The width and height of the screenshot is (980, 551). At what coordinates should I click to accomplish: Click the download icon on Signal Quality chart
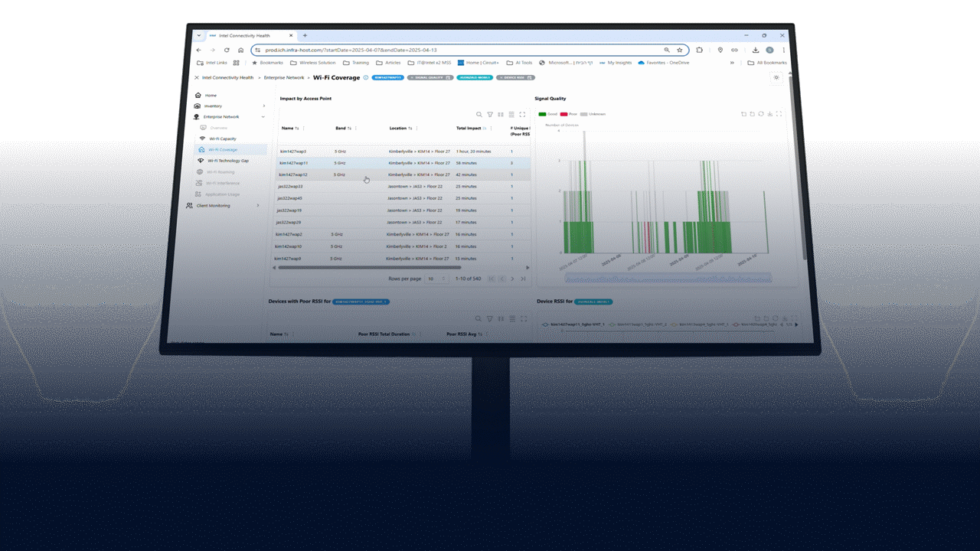tap(769, 114)
